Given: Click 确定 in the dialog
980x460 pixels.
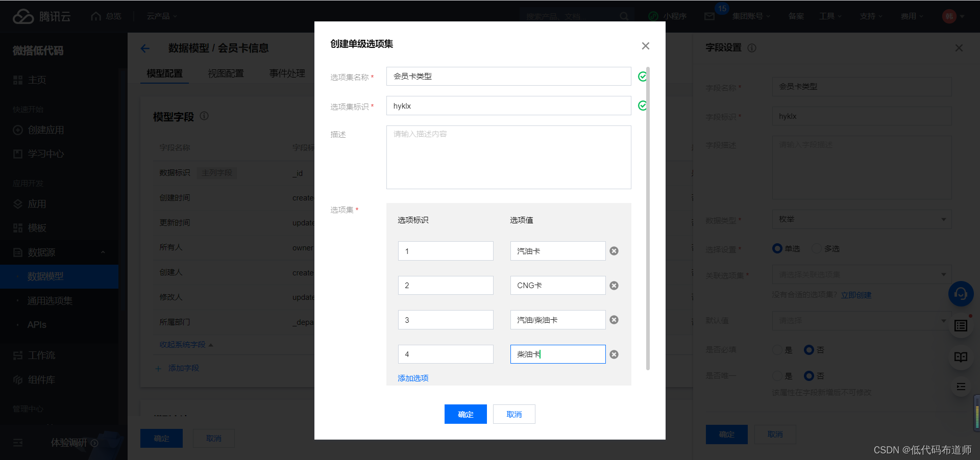Looking at the screenshot, I should click(x=465, y=414).
